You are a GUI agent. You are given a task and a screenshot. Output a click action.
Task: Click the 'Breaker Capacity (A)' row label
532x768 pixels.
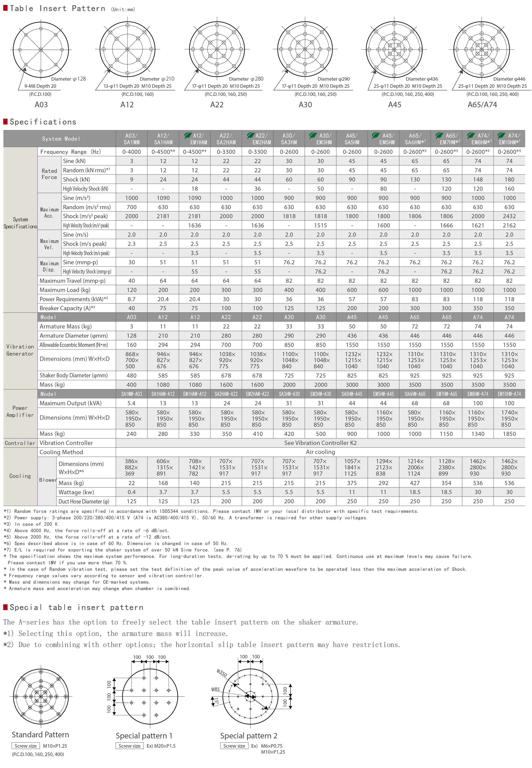pyautogui.click(x=67, y=308)
